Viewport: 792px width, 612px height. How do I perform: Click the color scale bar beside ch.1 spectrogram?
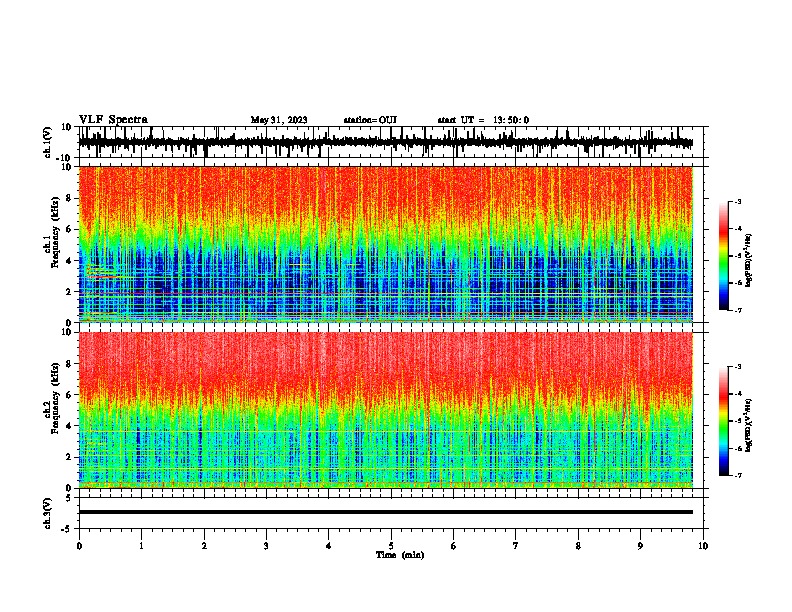(x=724, y=256)
